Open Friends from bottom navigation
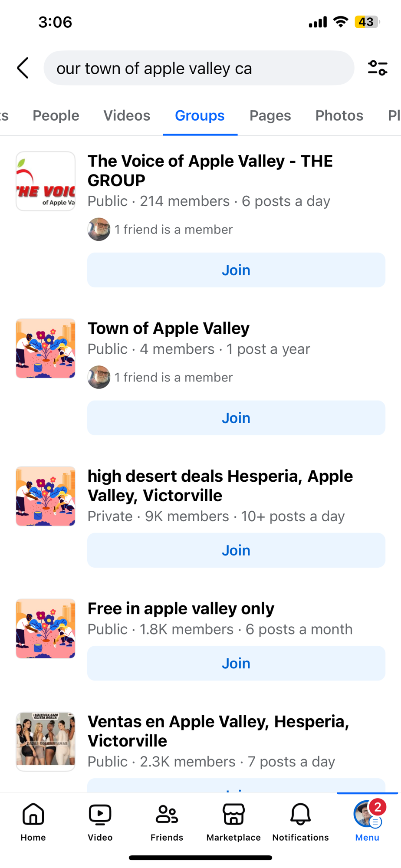 click(167, 821)
